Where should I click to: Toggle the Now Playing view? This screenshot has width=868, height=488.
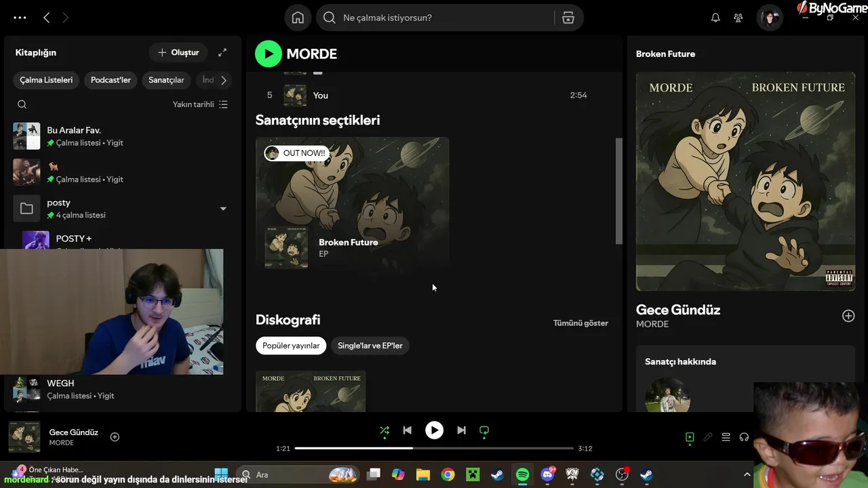point(690,437)
